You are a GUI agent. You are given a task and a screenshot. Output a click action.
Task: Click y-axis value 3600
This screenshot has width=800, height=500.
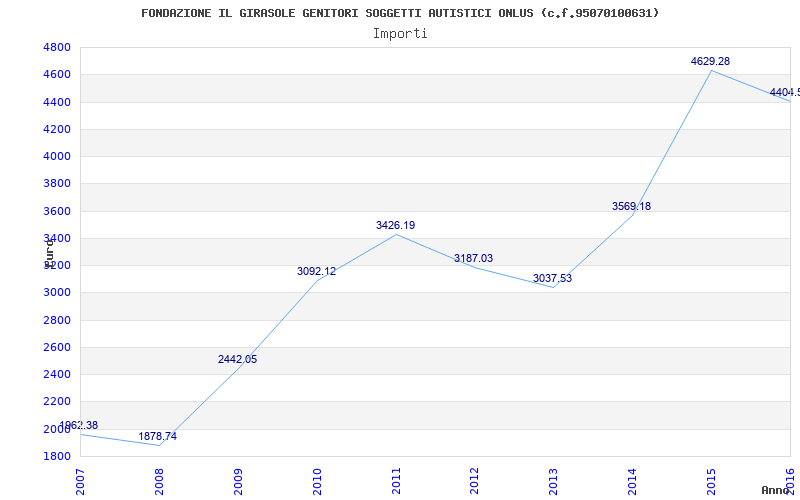(57, 211)
